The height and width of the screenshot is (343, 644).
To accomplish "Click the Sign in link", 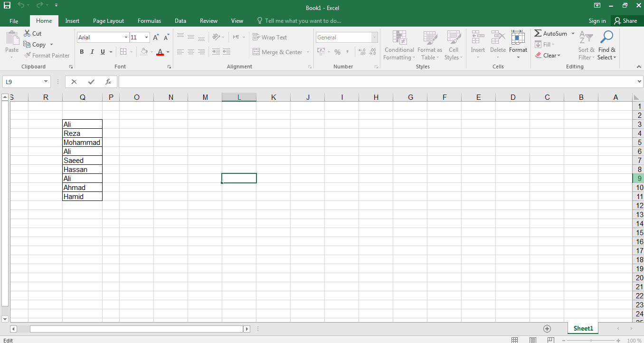I will 597,21.
